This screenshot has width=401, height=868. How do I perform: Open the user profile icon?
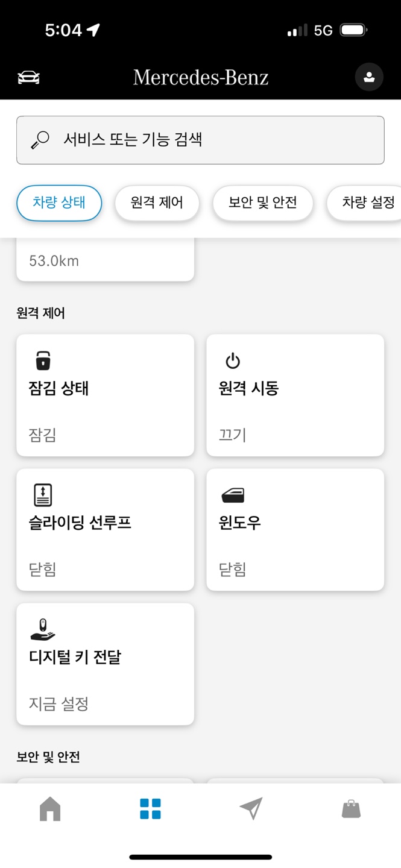tap(368, 77)
